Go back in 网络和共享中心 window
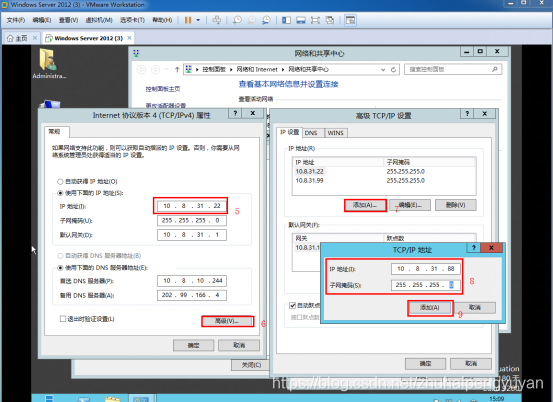 click(141, 69)
